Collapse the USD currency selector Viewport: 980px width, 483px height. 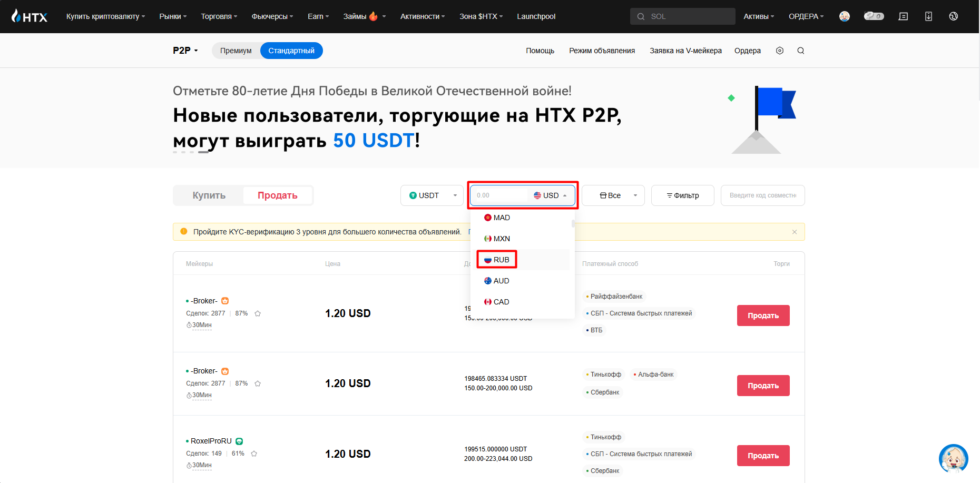tap(551, 195)
